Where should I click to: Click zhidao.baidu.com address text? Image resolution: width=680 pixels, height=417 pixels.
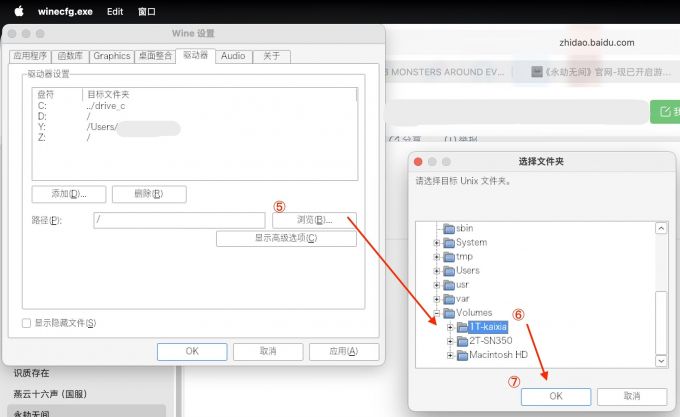click(x=597, y=42)
